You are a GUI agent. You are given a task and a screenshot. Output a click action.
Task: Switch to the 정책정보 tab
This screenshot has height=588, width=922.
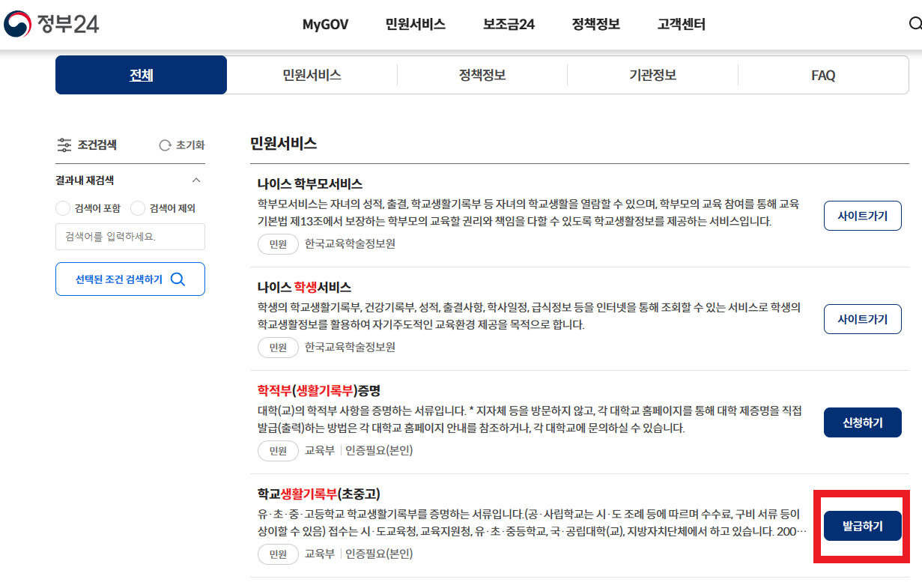click(482, 75)
